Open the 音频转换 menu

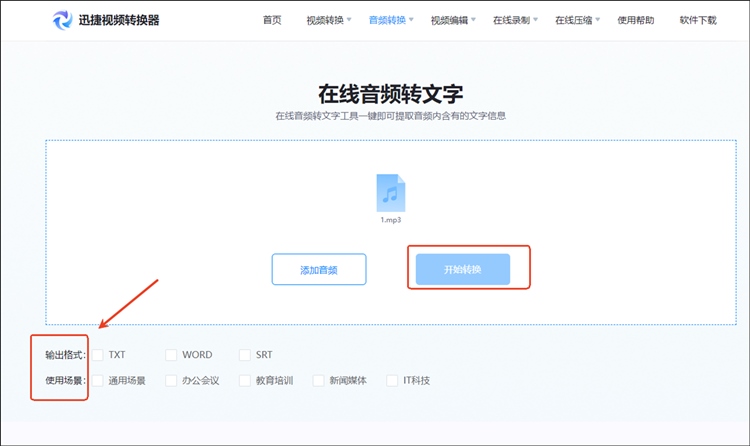click(387, 20)
